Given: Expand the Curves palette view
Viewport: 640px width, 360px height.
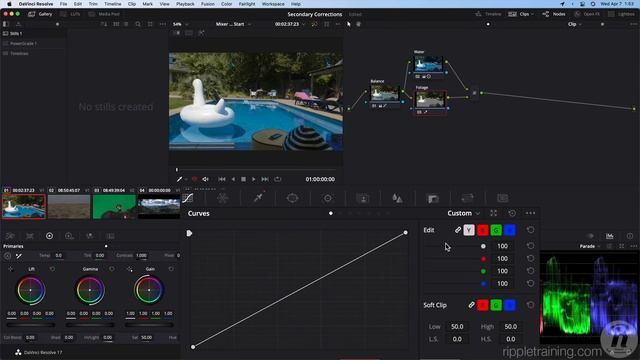Looking at the screenshot, I should coord(493,213).
